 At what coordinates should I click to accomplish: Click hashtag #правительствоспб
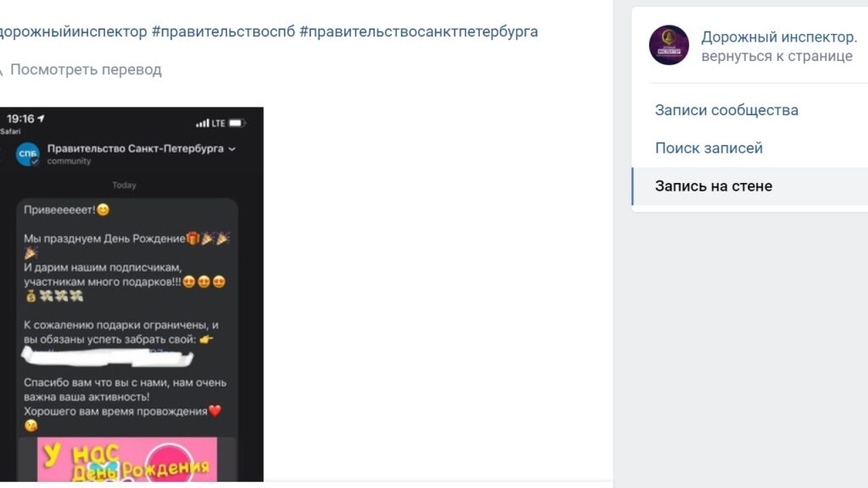[x=224, y=31]
